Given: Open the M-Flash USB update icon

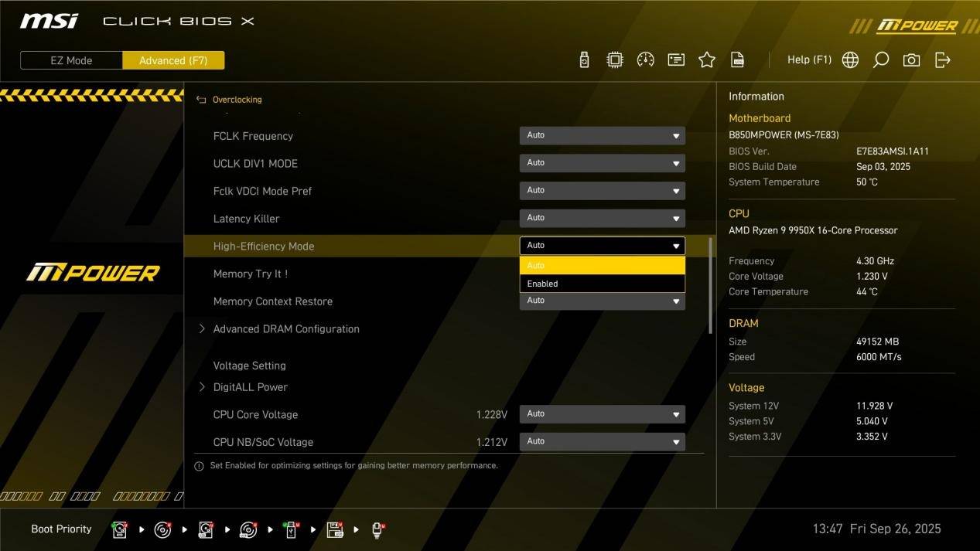Looking at the screenshot, I should pyautogui.click(x=584, y=60).
